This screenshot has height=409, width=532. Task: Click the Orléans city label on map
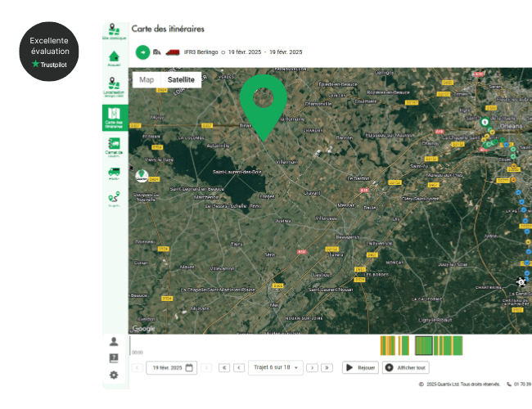pos(512,126)
